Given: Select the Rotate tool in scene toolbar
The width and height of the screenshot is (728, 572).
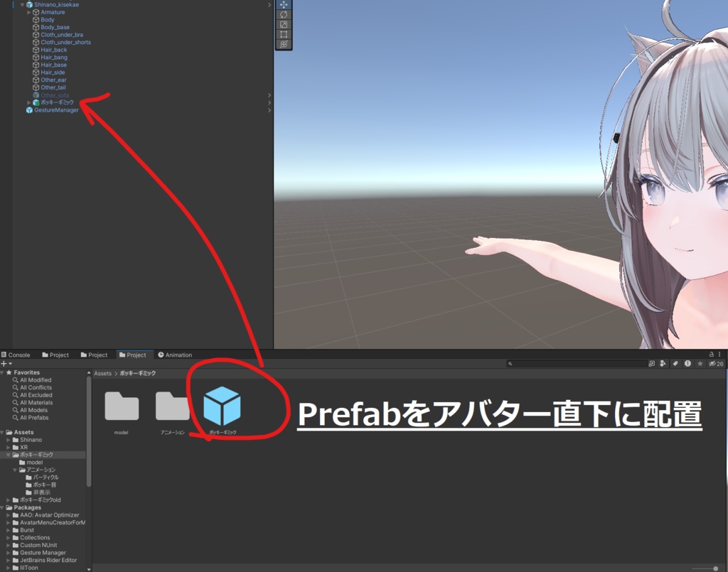Looking at the screenshot, I should 284,14.
